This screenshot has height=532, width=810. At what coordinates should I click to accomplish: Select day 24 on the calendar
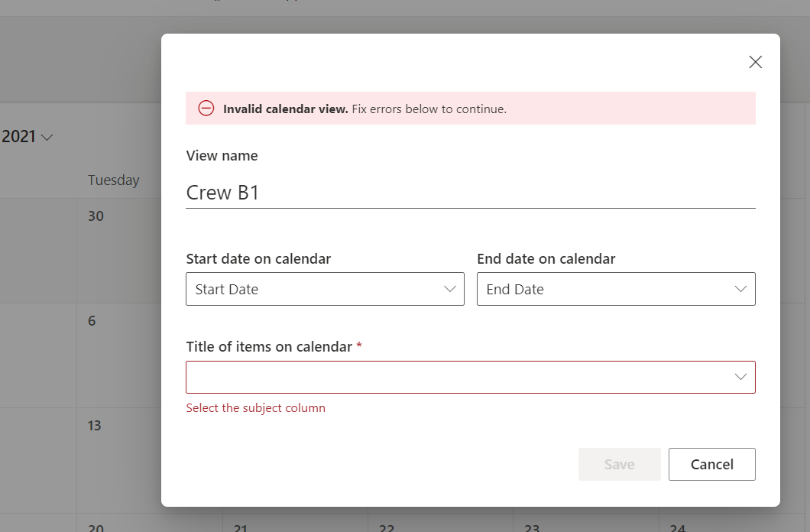(677, 528)
